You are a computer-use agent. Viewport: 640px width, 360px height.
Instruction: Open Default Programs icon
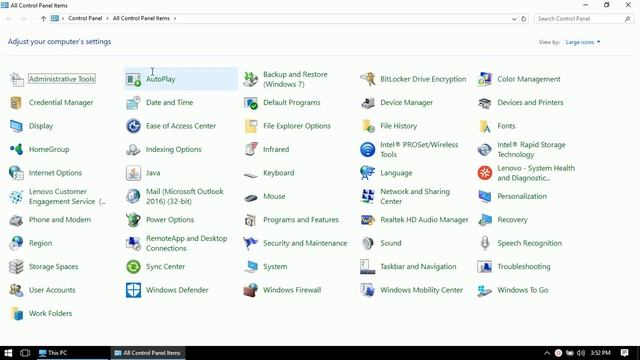251,102
